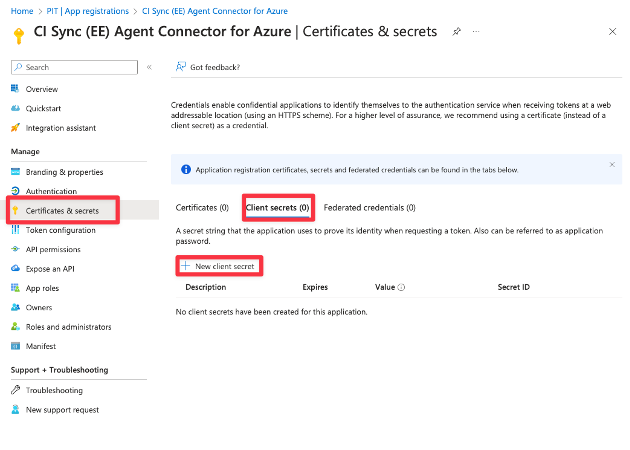This screenshot has width=630, height=450.
Task: Click the Value column header
Action: (385, 287)
